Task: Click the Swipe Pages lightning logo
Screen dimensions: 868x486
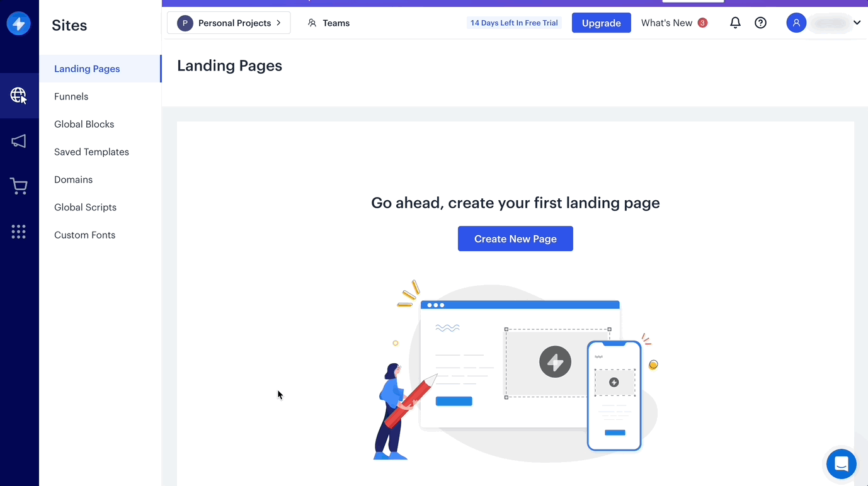Action: pyautogui.click(x=18, y=24)
